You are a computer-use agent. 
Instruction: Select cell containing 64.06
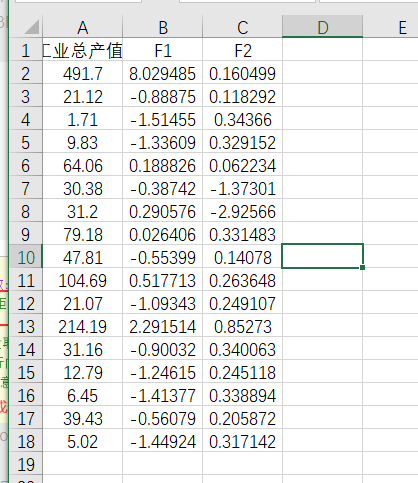coord(83,165)
